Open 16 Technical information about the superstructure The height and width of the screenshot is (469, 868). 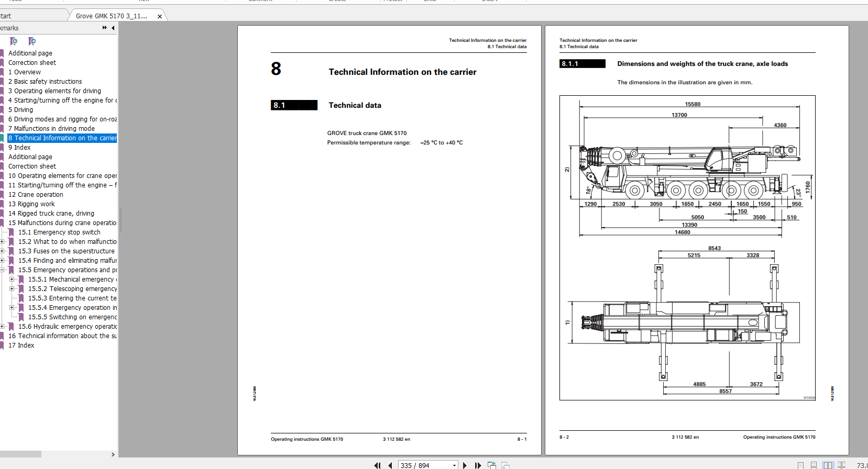pyautogui.click(x=62, y=336)
